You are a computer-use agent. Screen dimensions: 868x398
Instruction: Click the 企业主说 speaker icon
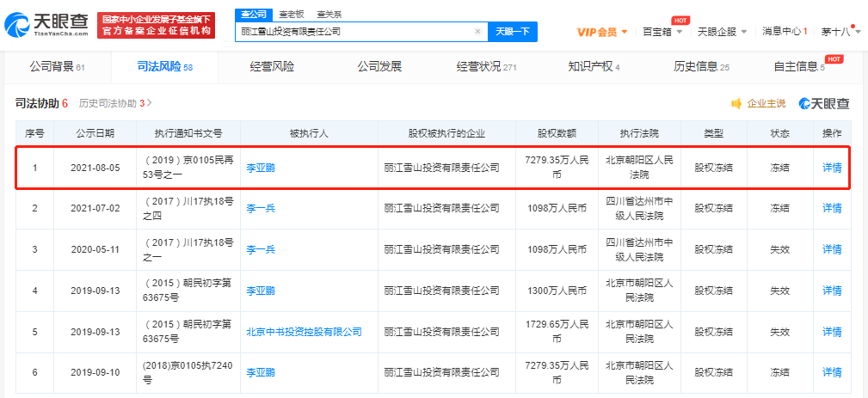pyautogui.click(x=736, y=103)
